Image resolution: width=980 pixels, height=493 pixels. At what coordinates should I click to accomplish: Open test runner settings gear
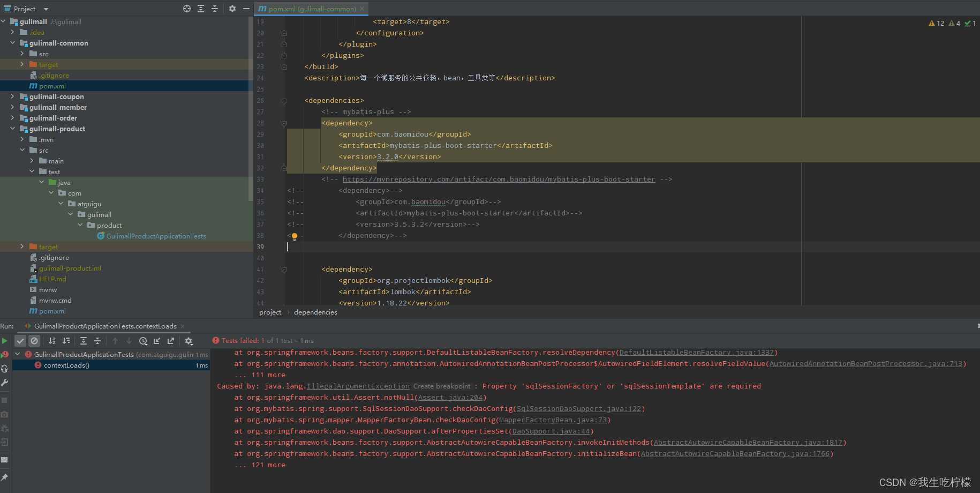(189, 341)
